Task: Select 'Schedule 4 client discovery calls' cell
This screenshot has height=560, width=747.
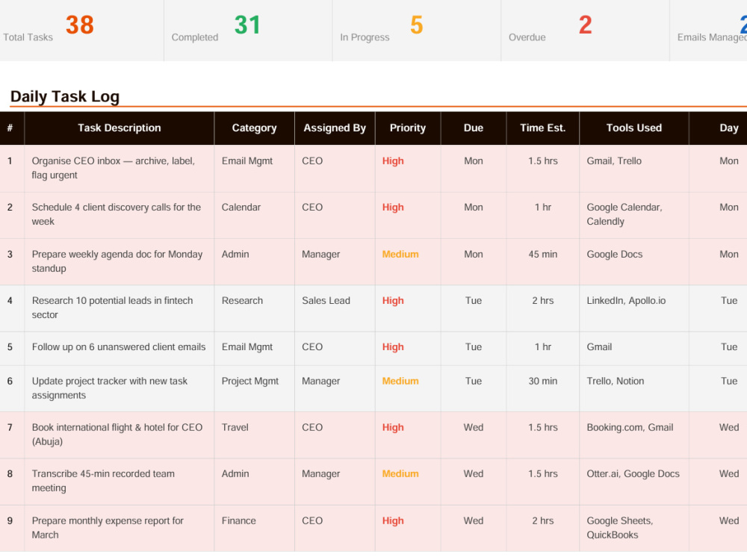Action: tap(119, 215)
